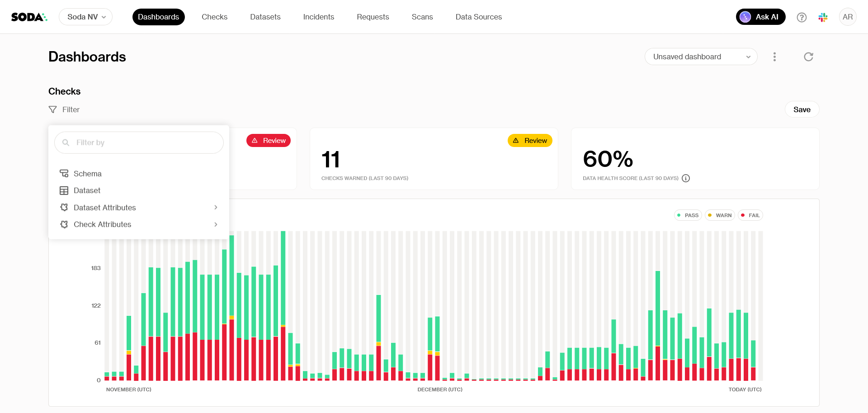Open the AR user avatar
Viewport: 868px width, 413px height.
click(x=847, y=17)
